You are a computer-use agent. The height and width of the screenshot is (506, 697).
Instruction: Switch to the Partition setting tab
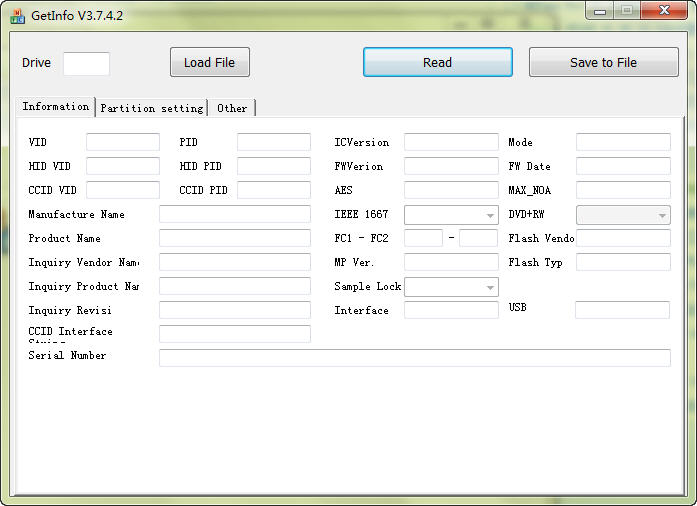(x=152, y=108)
